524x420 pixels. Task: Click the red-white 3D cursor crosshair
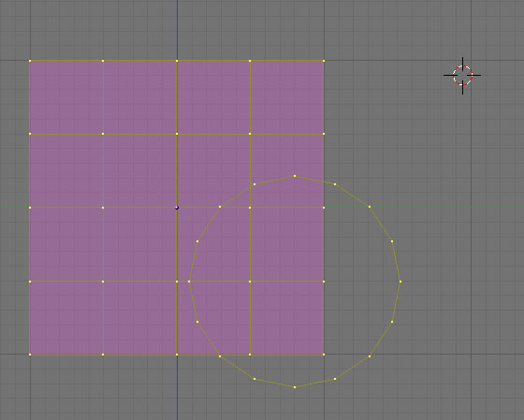(x=462, y=76)
